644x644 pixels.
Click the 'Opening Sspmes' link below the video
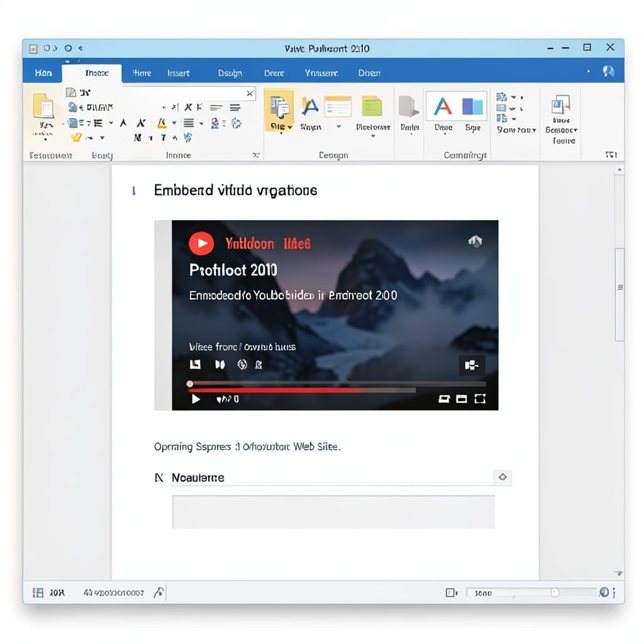[247, 447]
